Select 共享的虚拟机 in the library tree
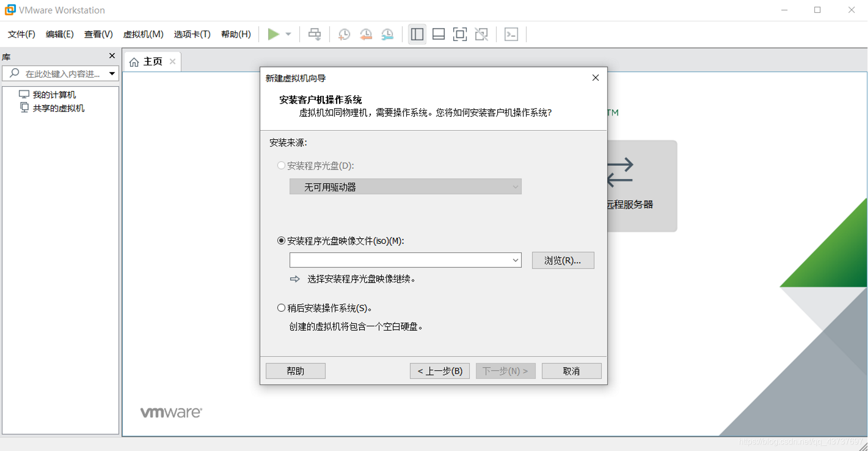868x451 pixels. 58,108
